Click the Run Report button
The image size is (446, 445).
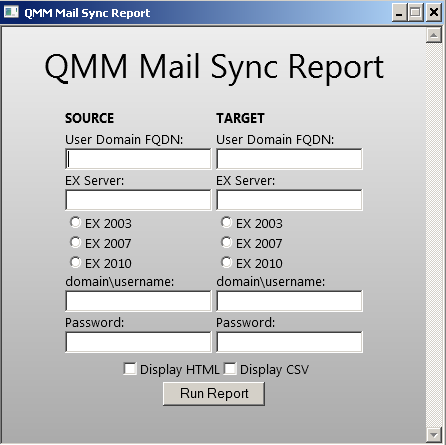click(214, 394)
